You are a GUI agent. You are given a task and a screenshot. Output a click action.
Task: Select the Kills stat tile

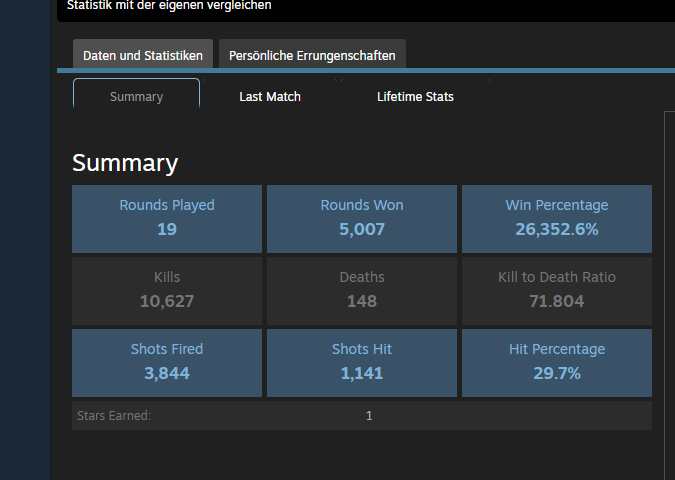[167, 290]
